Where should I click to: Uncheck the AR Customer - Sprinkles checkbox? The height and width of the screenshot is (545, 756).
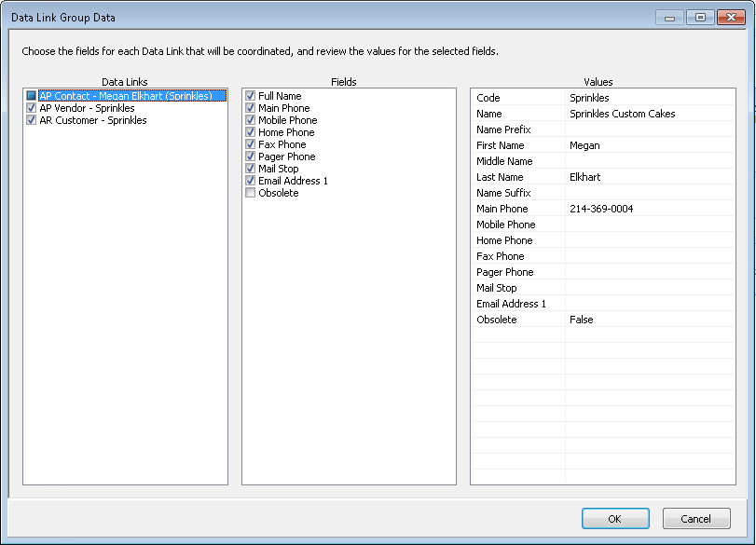point(32,120)
